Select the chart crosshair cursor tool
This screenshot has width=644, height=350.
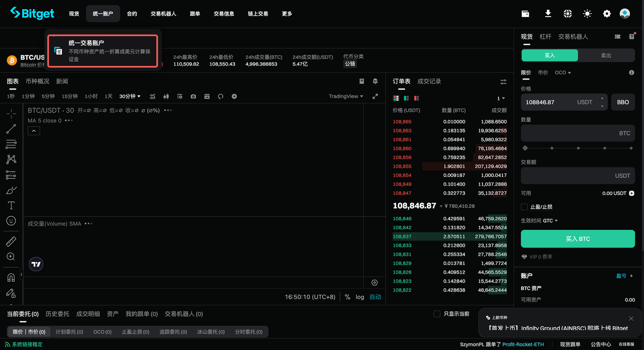[x=11, y=114]
